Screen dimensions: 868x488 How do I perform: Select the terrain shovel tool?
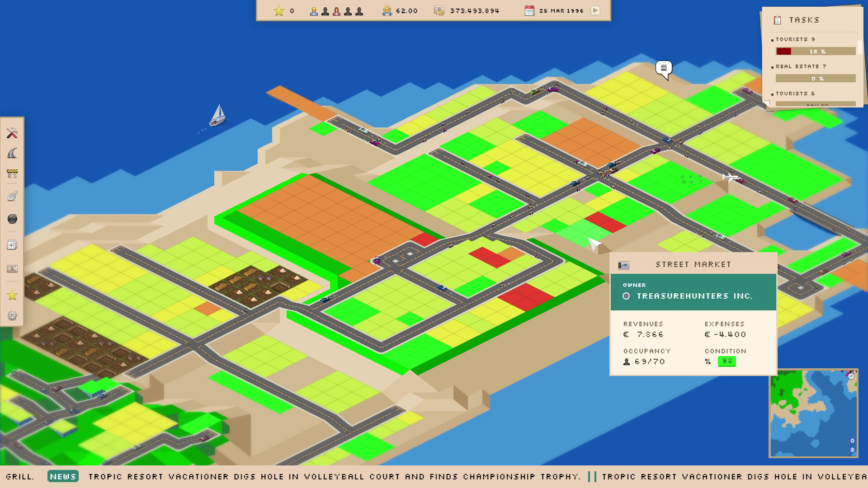tap(12, 196)
